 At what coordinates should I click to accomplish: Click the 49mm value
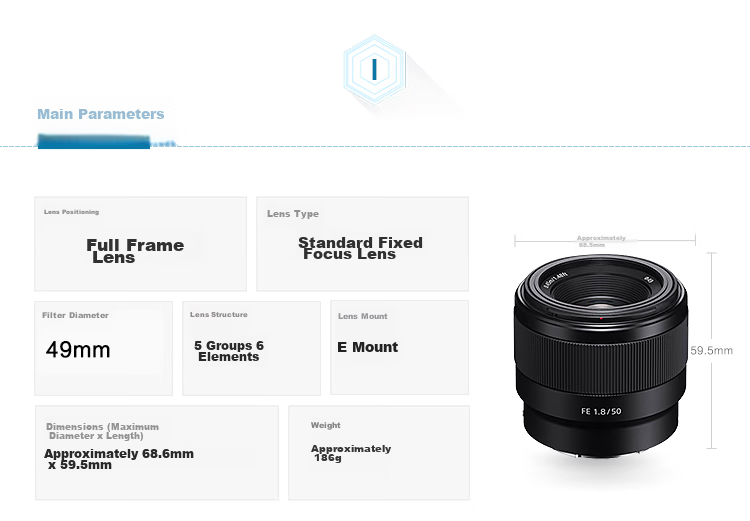point(78,350)
